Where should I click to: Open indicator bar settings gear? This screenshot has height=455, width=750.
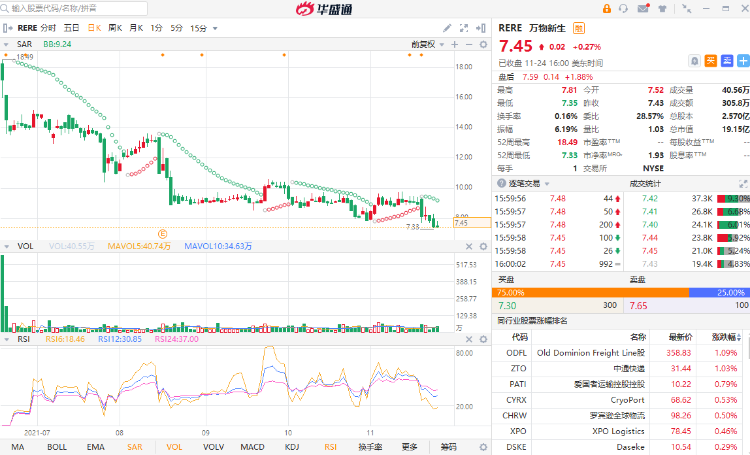tap(484, 447)
